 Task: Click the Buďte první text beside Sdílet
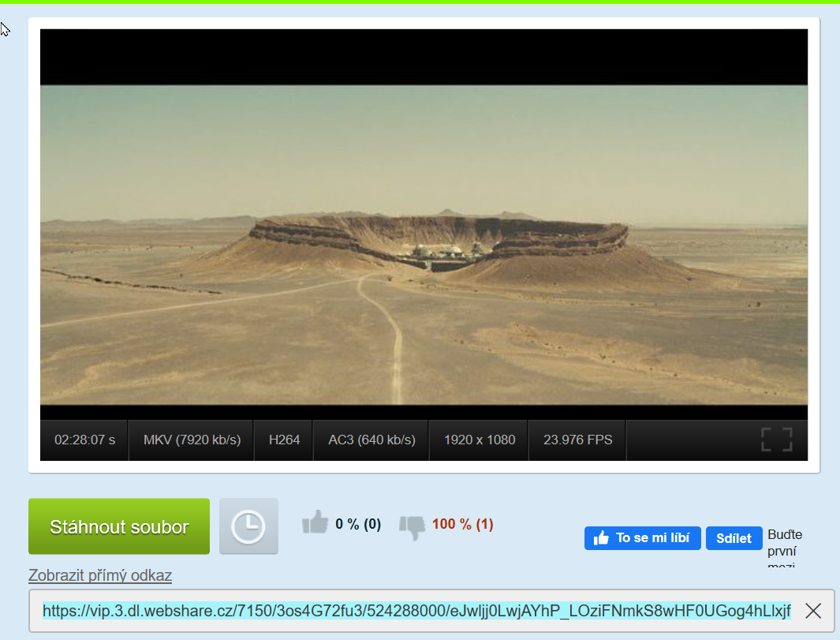tap(784, 542)
